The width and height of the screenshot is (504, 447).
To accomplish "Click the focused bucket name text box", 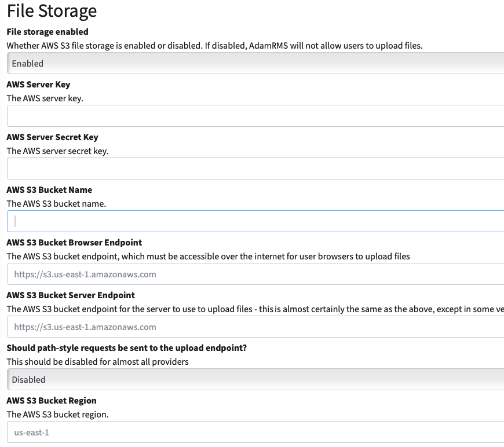I will (252, 221).
